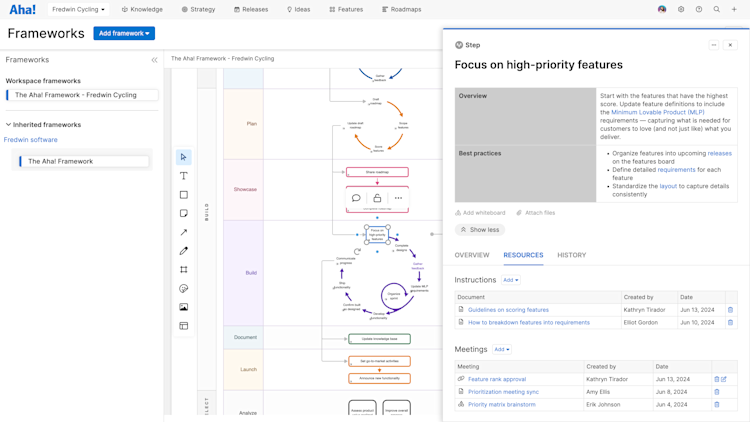The width and height of the screenshot is (750, 422).
Task: Open Priority matrix brainstorm
Action: tap(502, 404)
